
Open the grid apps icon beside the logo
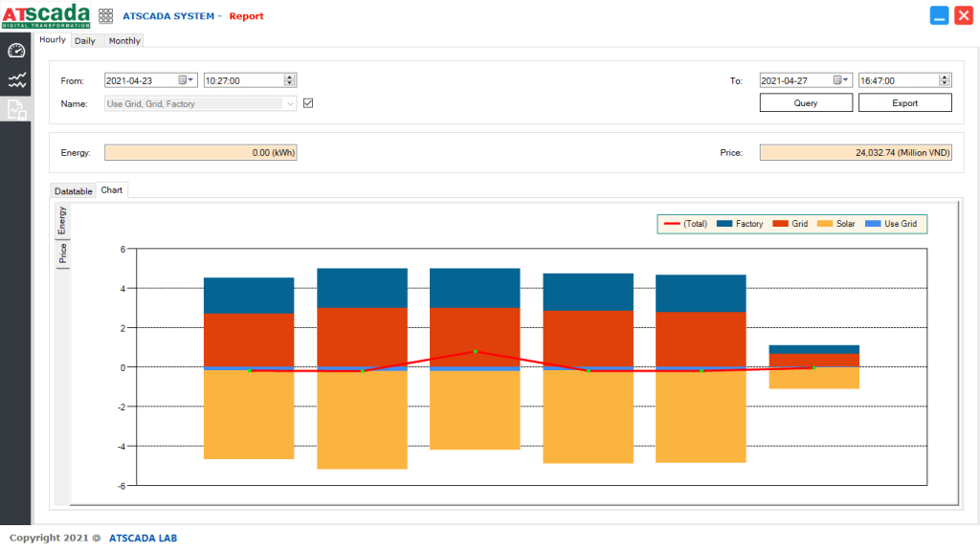pos(105,15)
